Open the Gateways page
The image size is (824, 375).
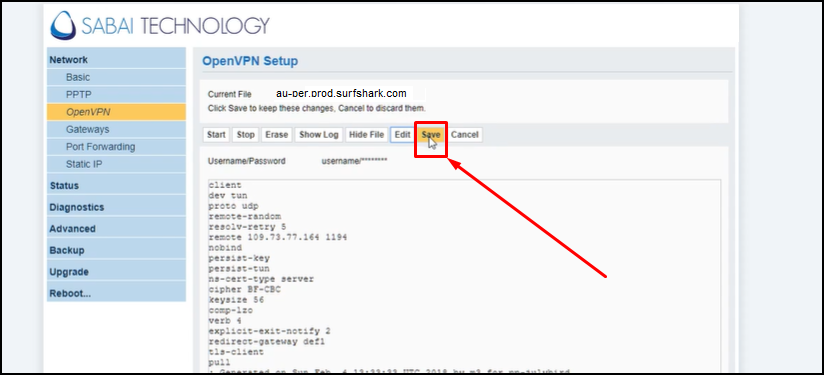click(x=116, y=129)
